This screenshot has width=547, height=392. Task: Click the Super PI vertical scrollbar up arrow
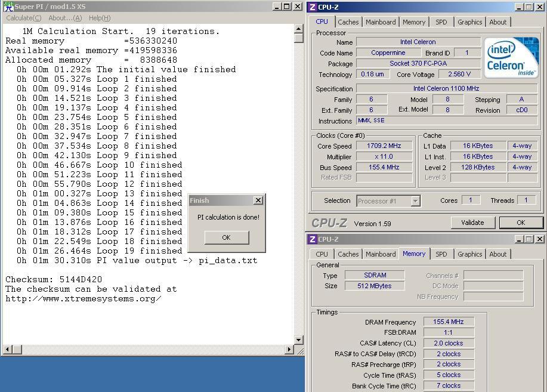point(299,29)
